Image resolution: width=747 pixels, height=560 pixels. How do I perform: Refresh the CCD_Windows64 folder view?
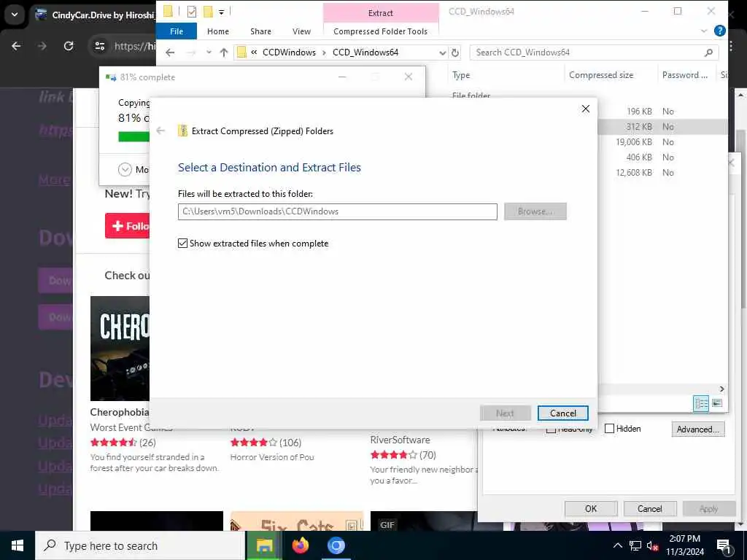455,52
